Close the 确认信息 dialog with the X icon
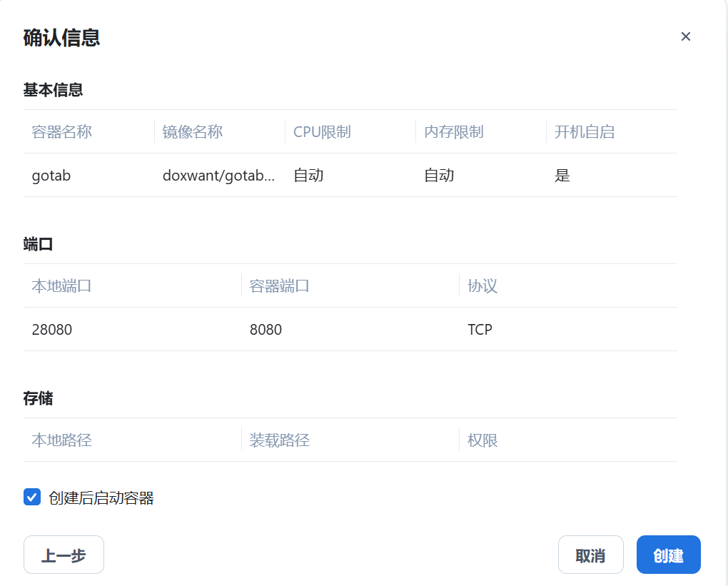The image size is (728, 586). coord(685,36)
